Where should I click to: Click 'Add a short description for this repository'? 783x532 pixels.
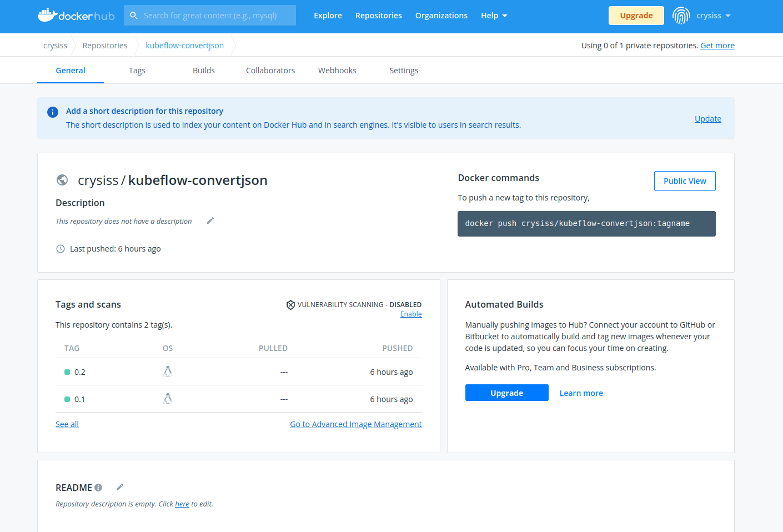click(145, 111)
